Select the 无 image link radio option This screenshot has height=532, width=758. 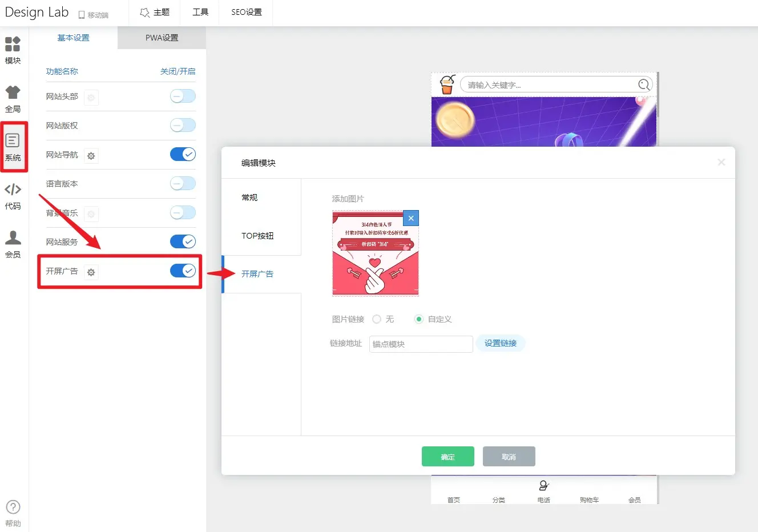377,319
